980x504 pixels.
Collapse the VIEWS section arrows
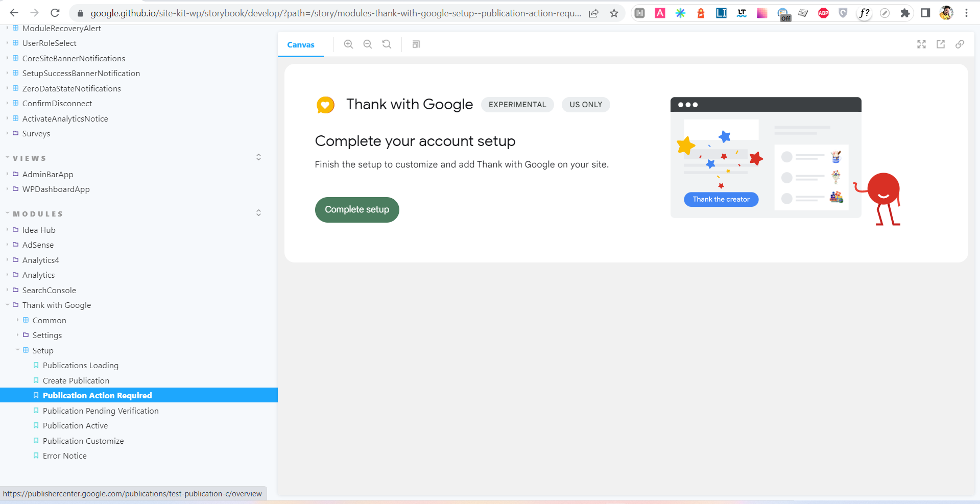point(258,157)
